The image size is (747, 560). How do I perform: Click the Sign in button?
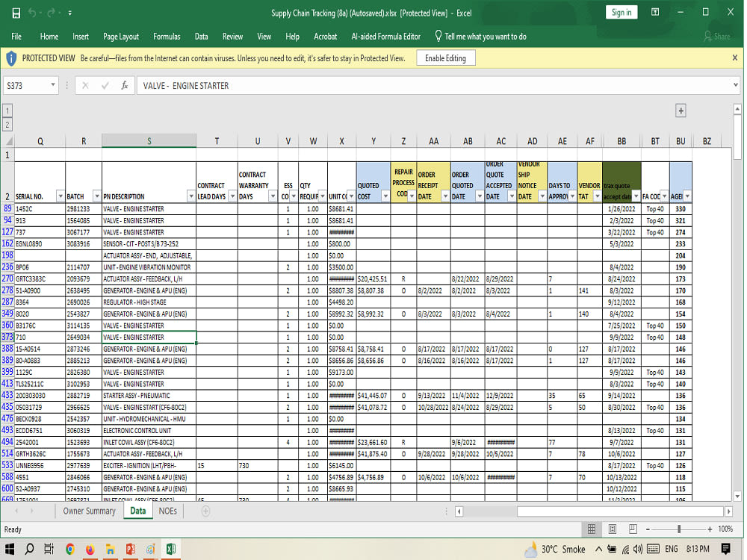click(x=621, y=12)
